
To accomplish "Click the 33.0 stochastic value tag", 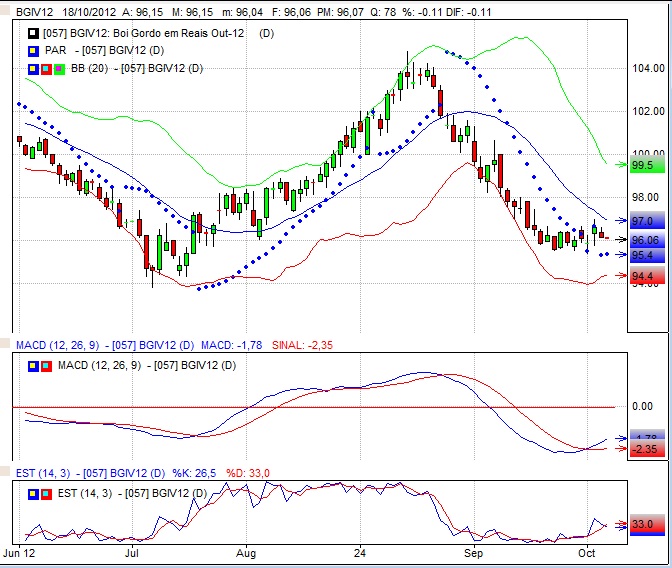I will pos(642,524).
